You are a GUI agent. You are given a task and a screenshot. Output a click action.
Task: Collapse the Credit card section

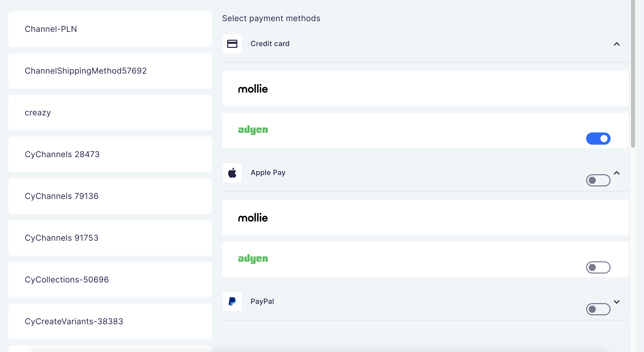pos(617,44)
